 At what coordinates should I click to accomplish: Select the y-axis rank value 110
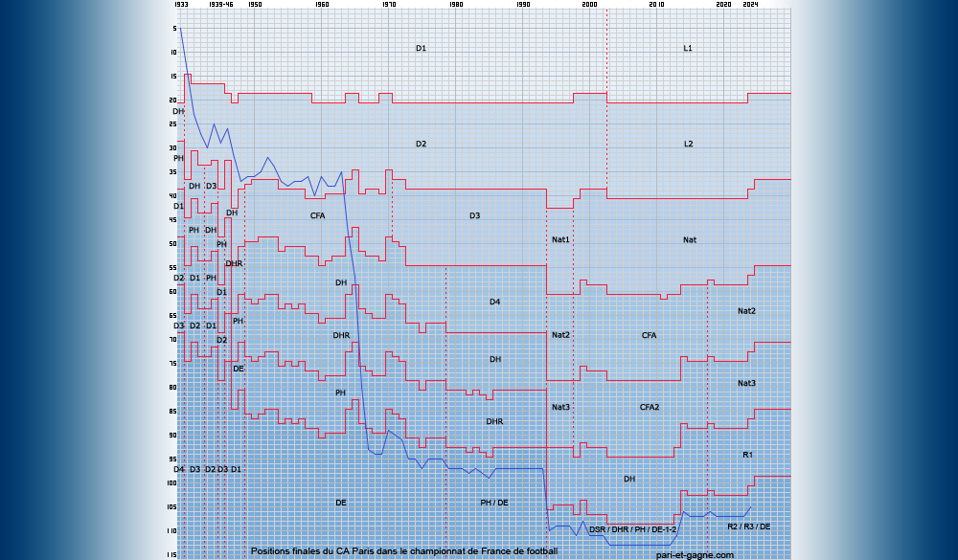pyautogui.click(x=171, y=530)
